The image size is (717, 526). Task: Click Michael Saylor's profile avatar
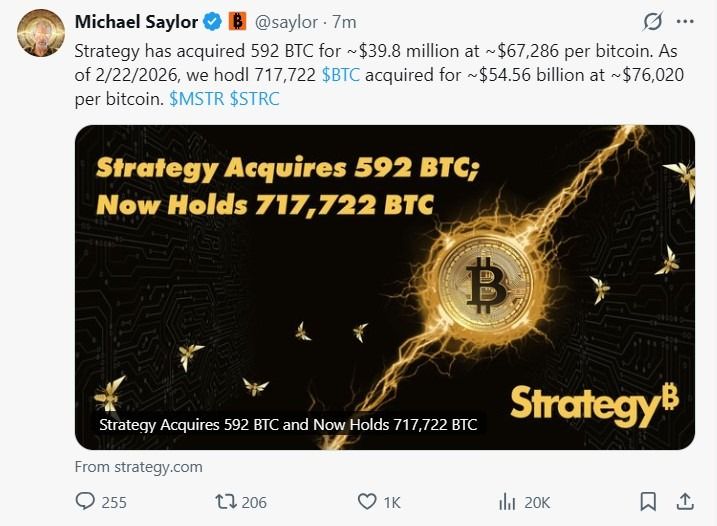tap(38, 34)
